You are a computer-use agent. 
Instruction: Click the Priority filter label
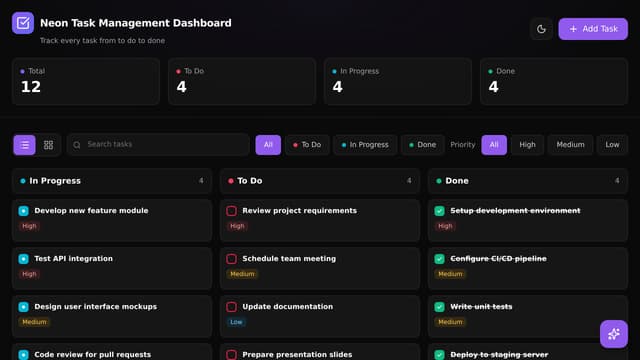pyautogui.click(x=463, y=145)
